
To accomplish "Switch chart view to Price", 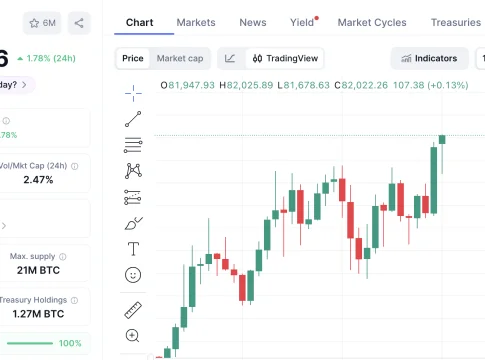I will click(133, 58).
